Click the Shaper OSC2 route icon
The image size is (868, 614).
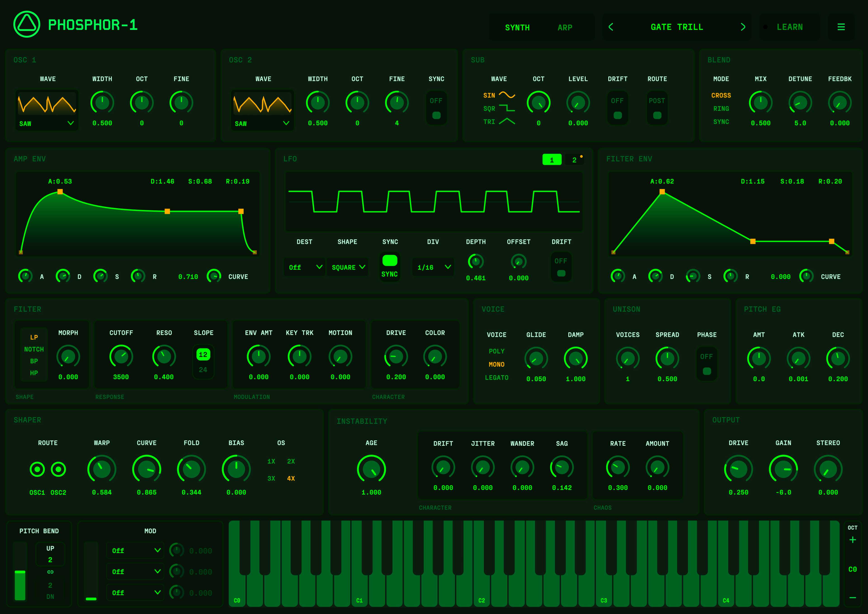(58, 469)
